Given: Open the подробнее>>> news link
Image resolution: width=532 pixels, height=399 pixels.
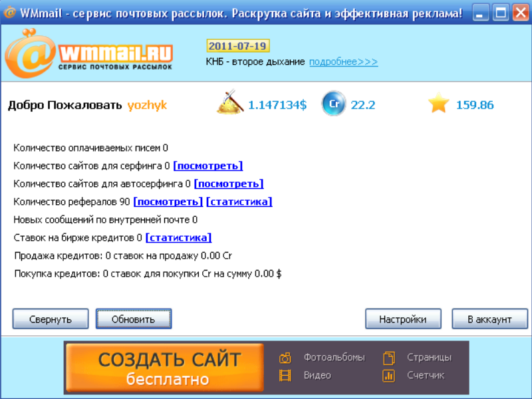Looking at the screenshot, I should point(343,62).
